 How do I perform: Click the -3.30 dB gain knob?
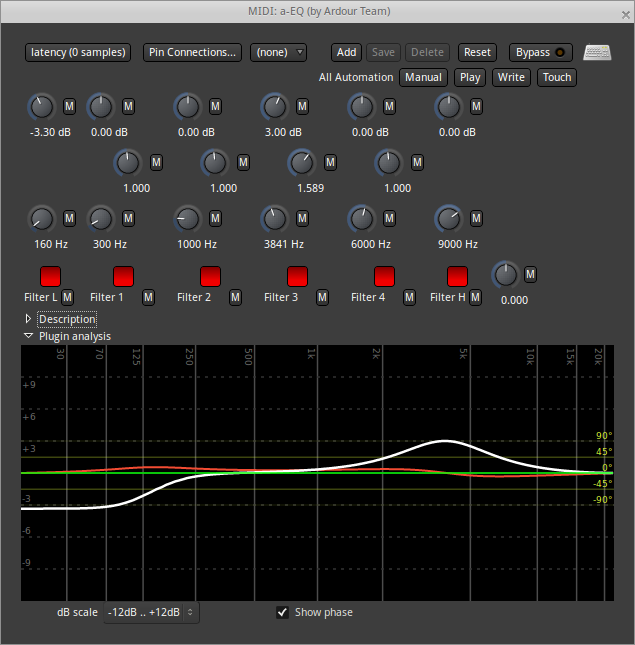point(42,107)
